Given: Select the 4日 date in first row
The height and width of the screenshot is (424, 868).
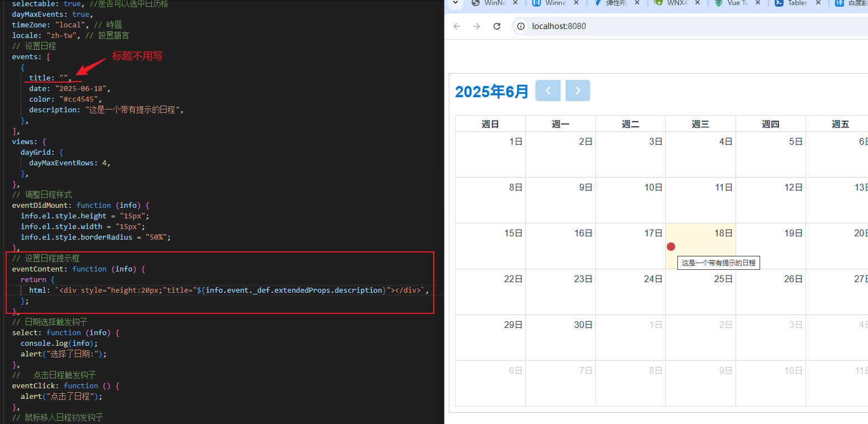Looking at the screenshot, I should [700, 154].
